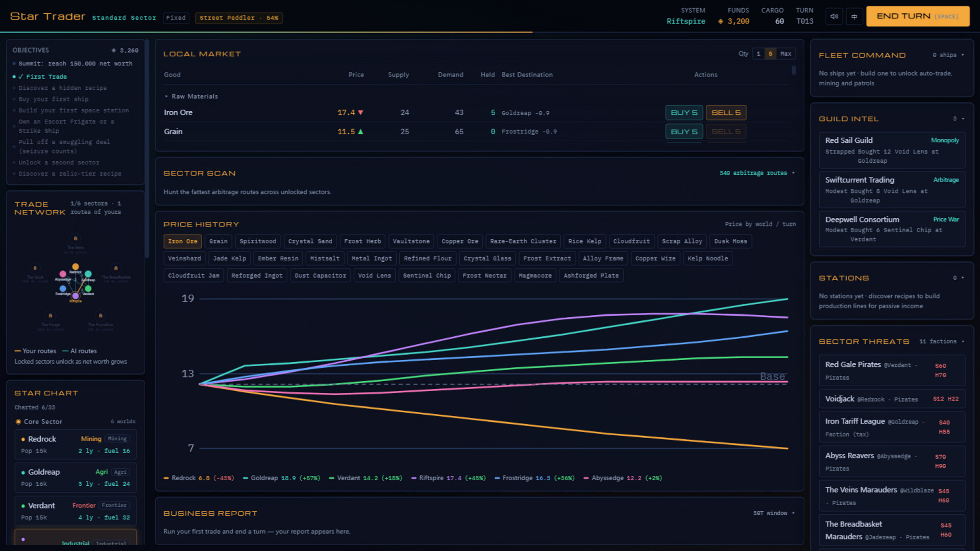Click the End Turn button

point(917,16)
